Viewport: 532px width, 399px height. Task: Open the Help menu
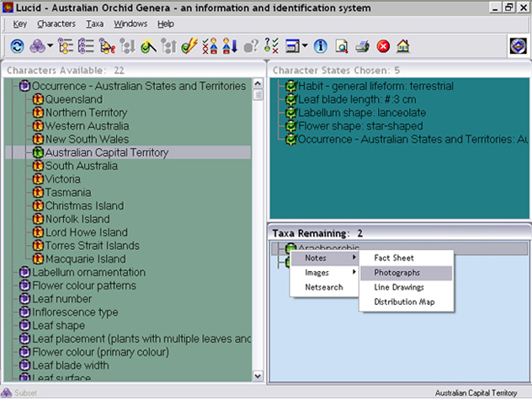point(166,24)
